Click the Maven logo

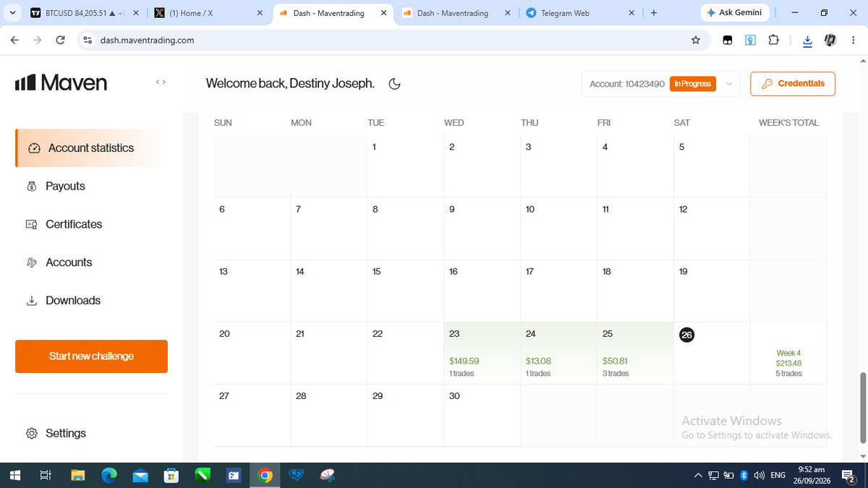click(61, 83)
